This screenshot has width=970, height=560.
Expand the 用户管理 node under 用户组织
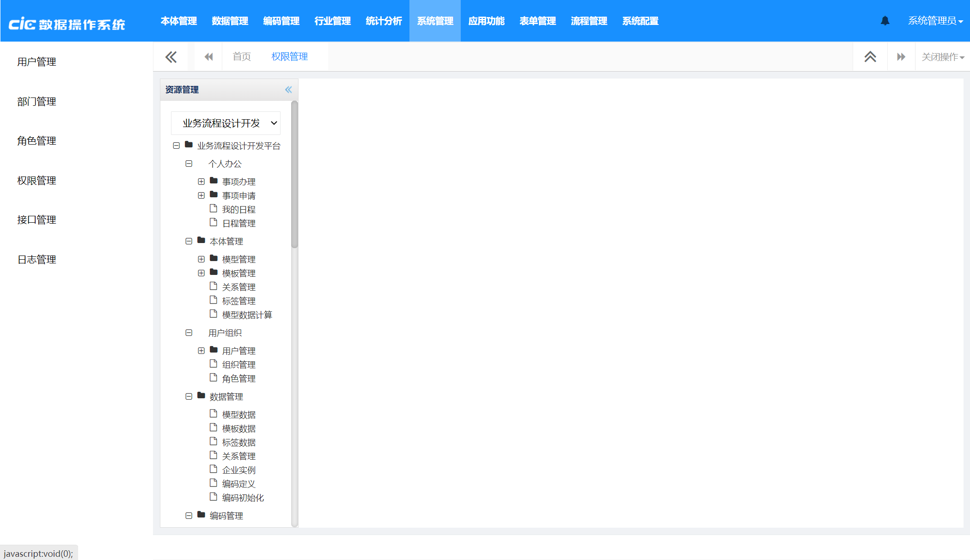tap(201, 351)
